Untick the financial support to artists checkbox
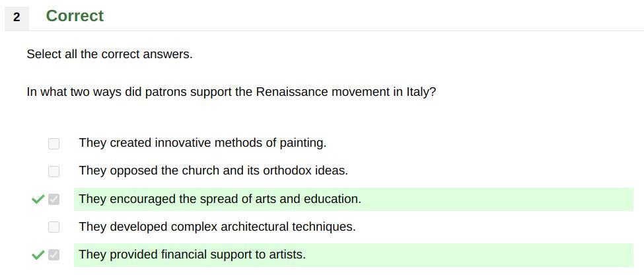This screenshot has width=644, height=277. tap(54, 255)
